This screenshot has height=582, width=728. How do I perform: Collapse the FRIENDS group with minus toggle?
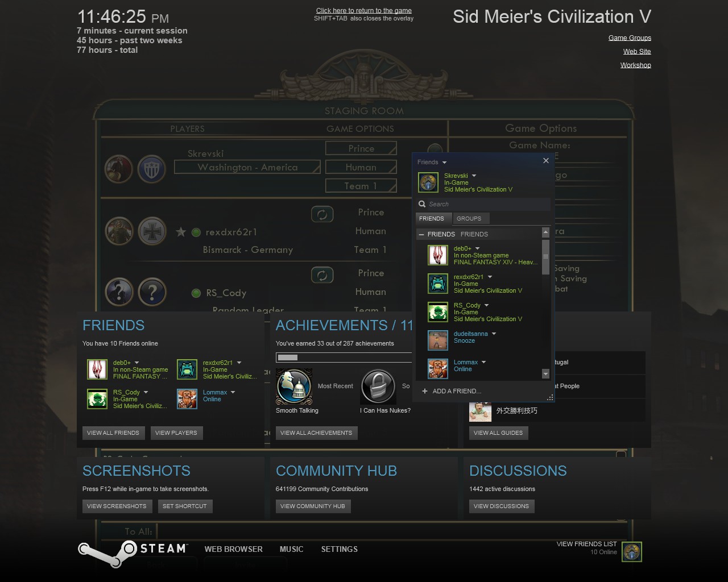click(x=421, y=234)
